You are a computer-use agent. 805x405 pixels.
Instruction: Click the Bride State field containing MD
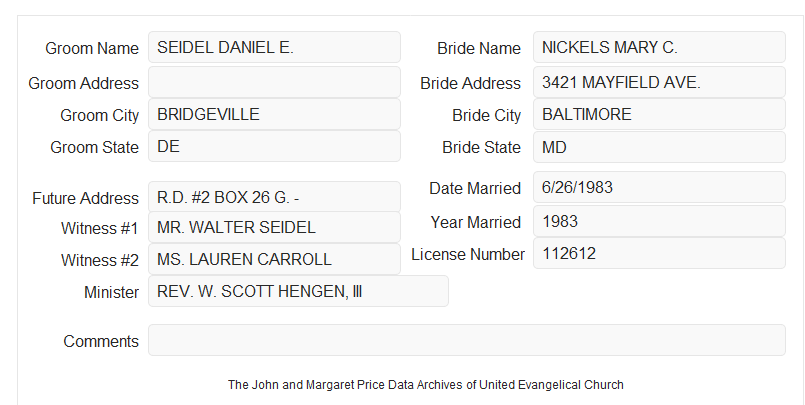click(659, 147)
